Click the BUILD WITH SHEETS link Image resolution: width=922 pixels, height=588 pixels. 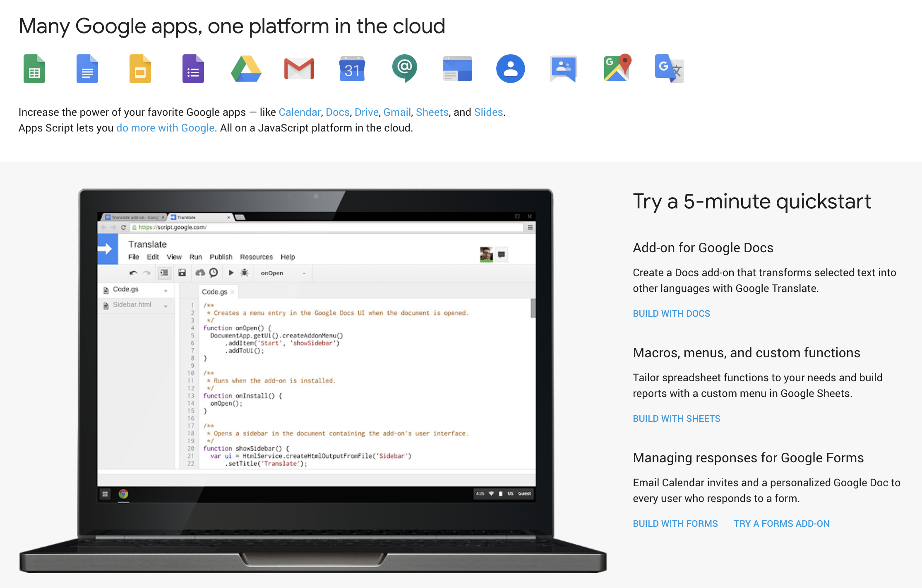coord(676,418)
